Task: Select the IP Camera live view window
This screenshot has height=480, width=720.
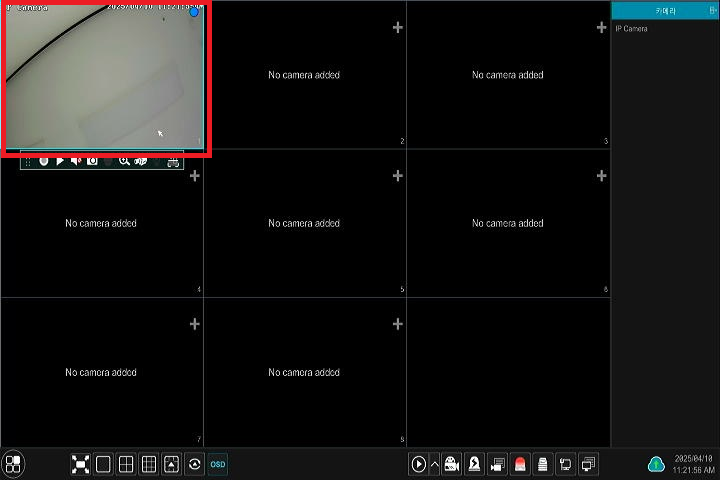Action: point(105,75)
